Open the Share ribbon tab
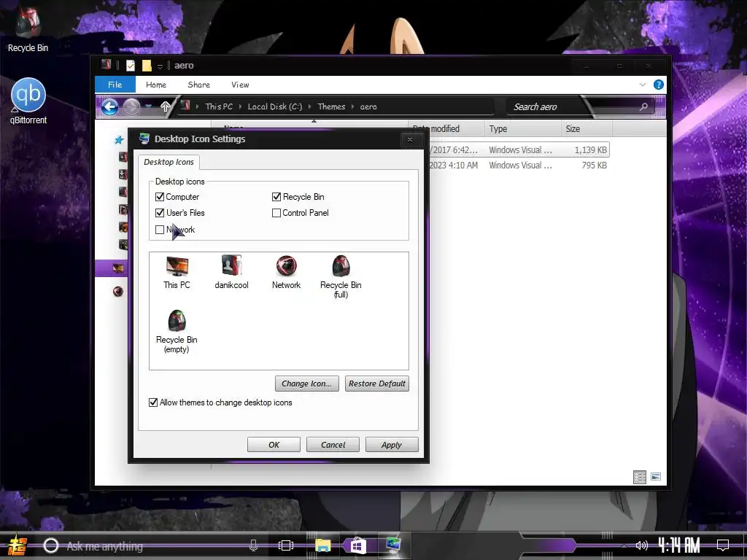747x560 pixels. (198, 85)
